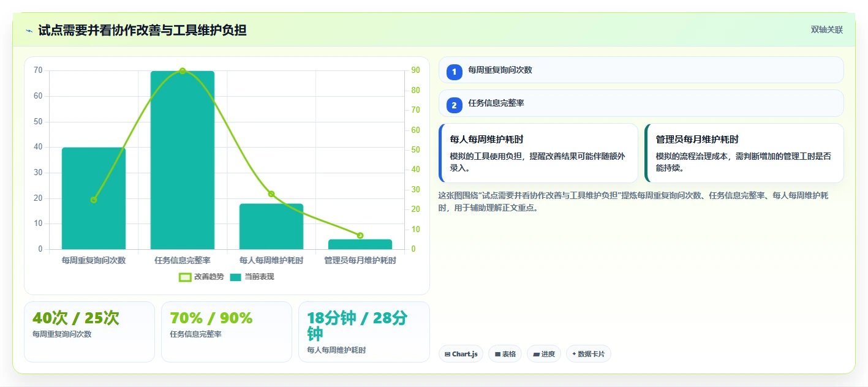Click the 18分钟 / 28分钟 stat card
Image resolution: width=868 pixels, height=387 pixels.
pos(364,332)
